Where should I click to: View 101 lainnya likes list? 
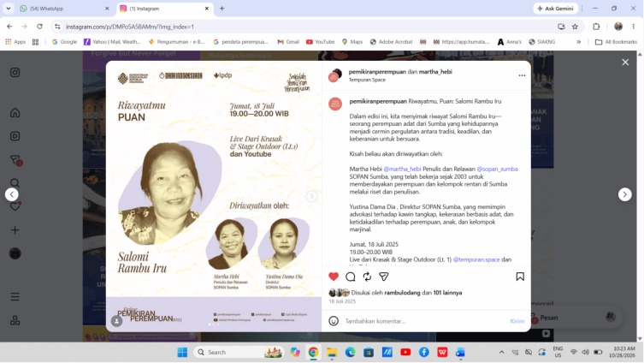(x=447, y=293)
